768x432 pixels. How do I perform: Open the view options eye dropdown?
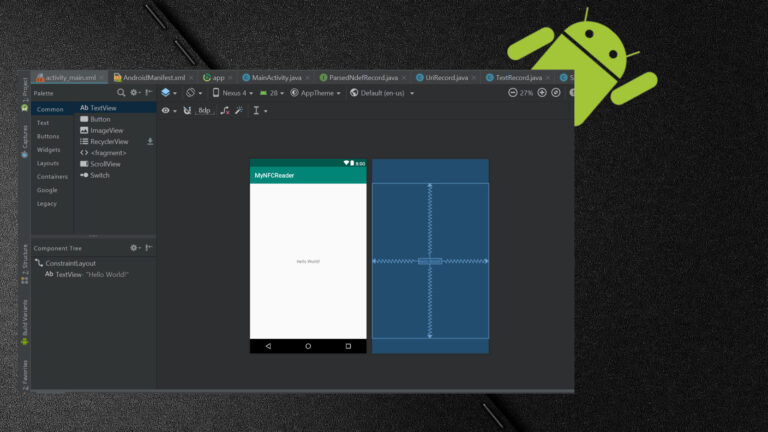click(x=169, y=111)
